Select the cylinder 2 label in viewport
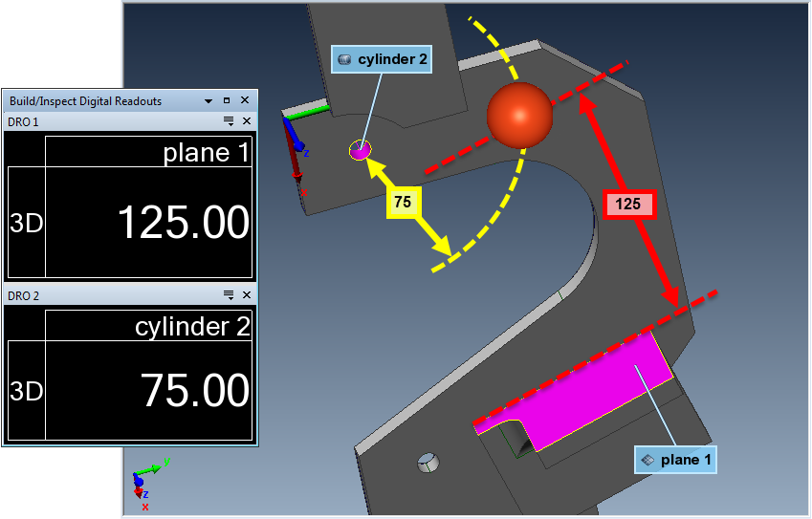Image resolution: width=812 pixels, height=519 pixels. [382, 59]
